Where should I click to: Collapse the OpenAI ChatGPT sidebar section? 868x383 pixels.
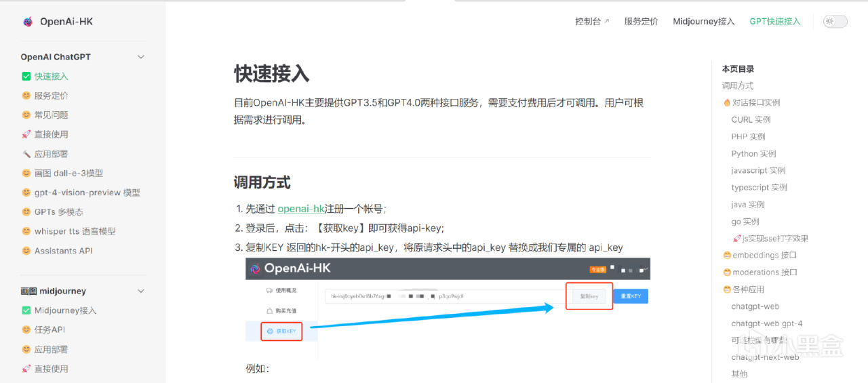(x=141, y=57)
